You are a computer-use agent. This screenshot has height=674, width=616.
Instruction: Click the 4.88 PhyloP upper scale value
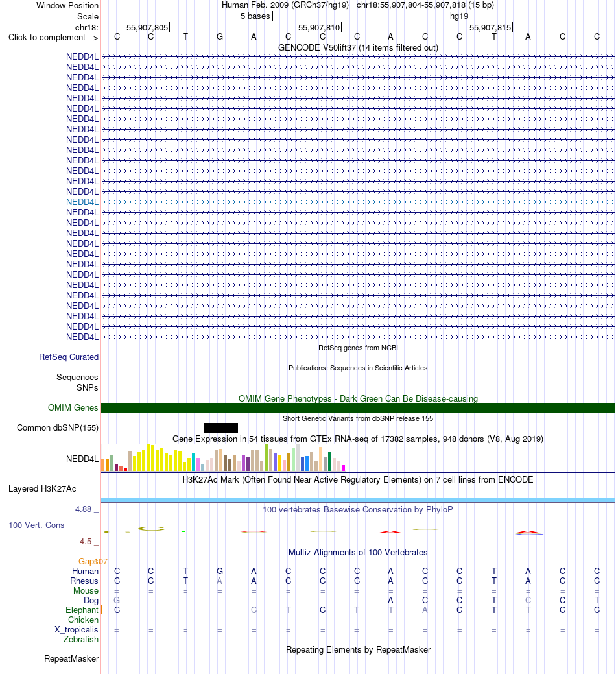coord(84,509)
